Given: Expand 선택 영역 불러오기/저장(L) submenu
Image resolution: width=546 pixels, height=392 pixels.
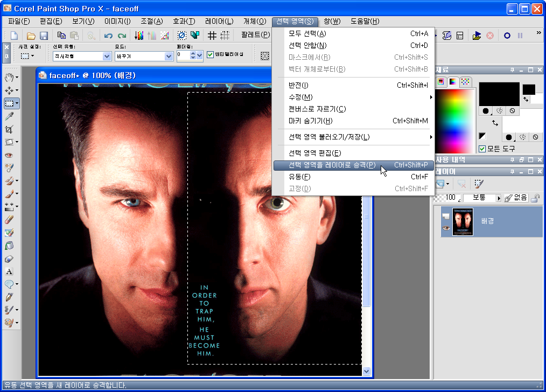Looking at the screenshot, I should [x=353, y=137].
